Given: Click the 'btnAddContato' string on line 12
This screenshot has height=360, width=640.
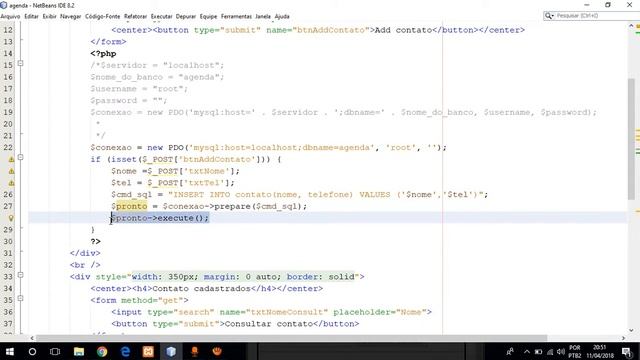Looking at the screenshot, I should (x=331, y=30).
